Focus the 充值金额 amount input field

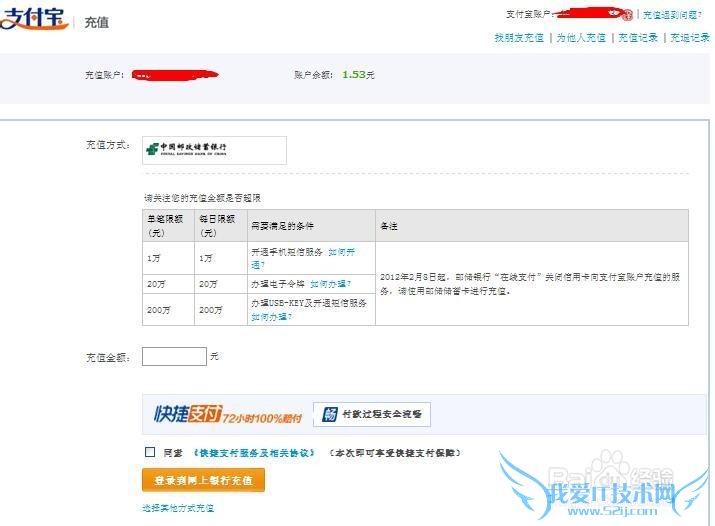pos(174,356)
